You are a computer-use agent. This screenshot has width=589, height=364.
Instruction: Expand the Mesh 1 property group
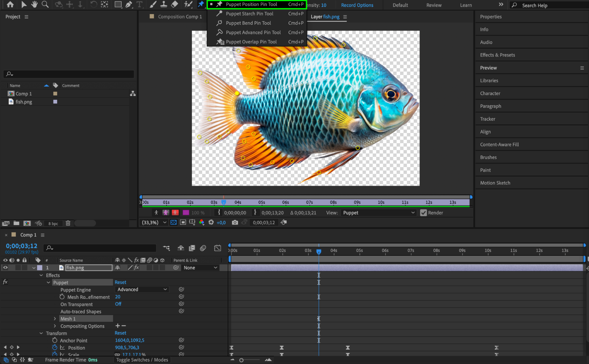point(55,319)
